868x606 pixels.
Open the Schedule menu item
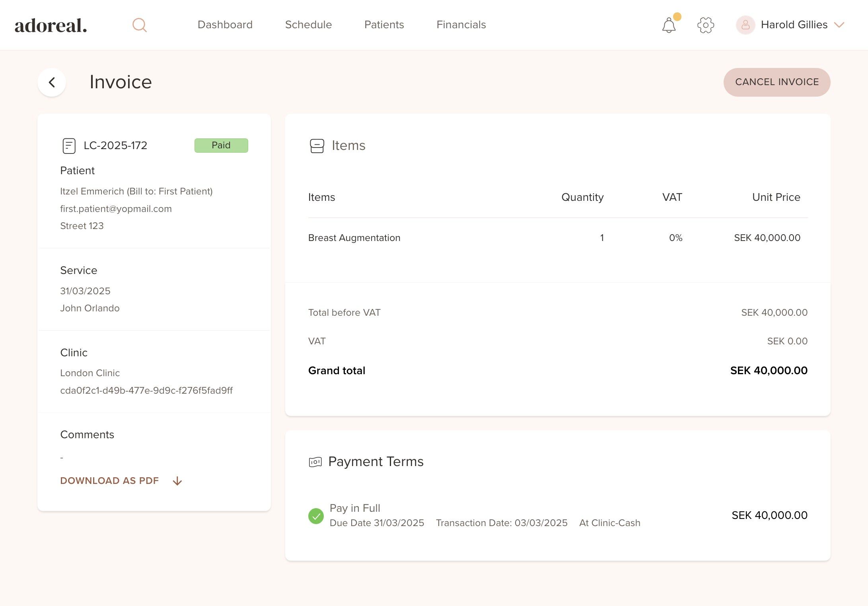pos(308,25)
